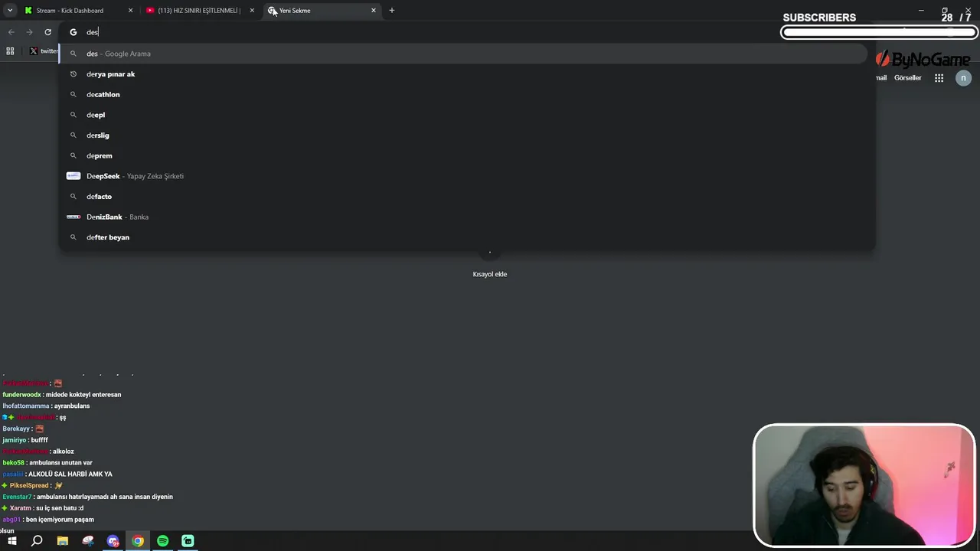Screen dimensions: 980x551
Task: Open Discord from the taskbar
Action: (x=113, y=541)
